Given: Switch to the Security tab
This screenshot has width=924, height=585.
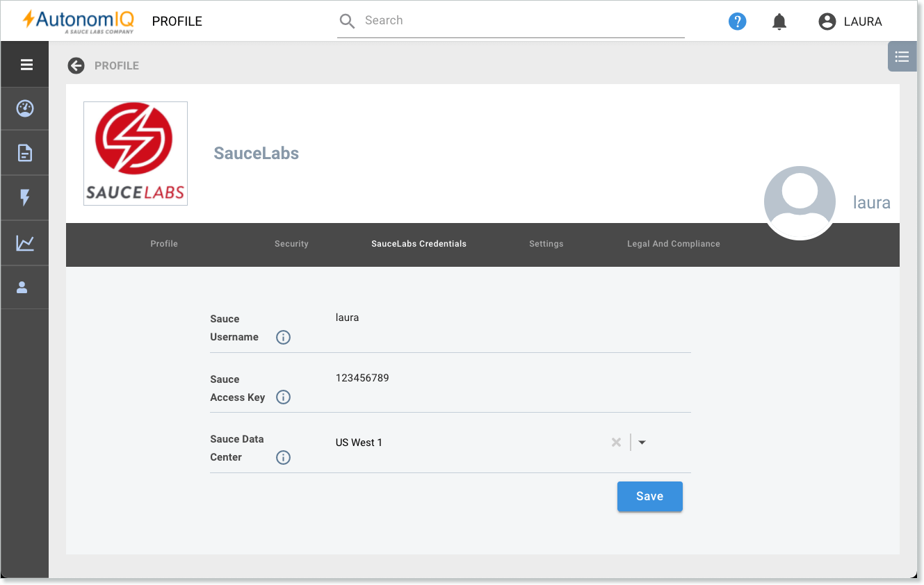Looking at the screenshot, I should [x=291, y=244].
